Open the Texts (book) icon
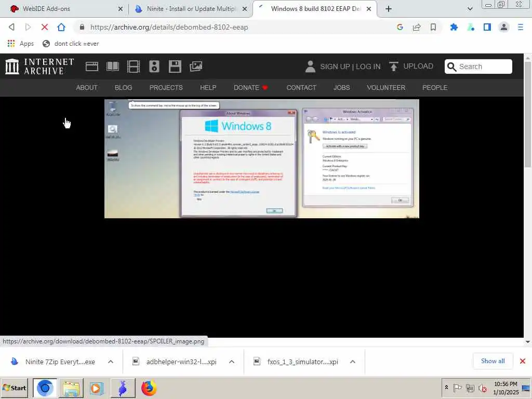 113,66
